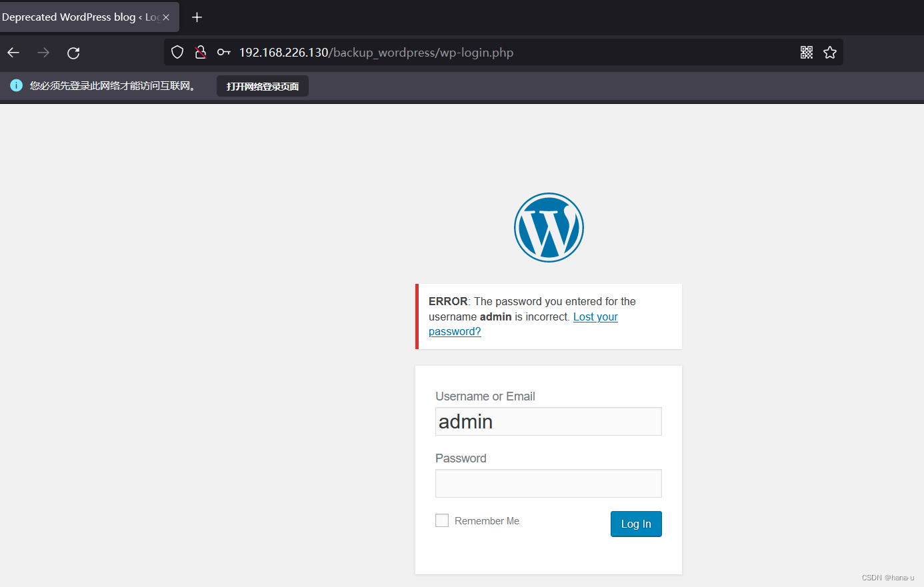The width and height of the screenshot is (924, 587).
Task: Click the info icon in network notification bar
Action: [17, 85]
